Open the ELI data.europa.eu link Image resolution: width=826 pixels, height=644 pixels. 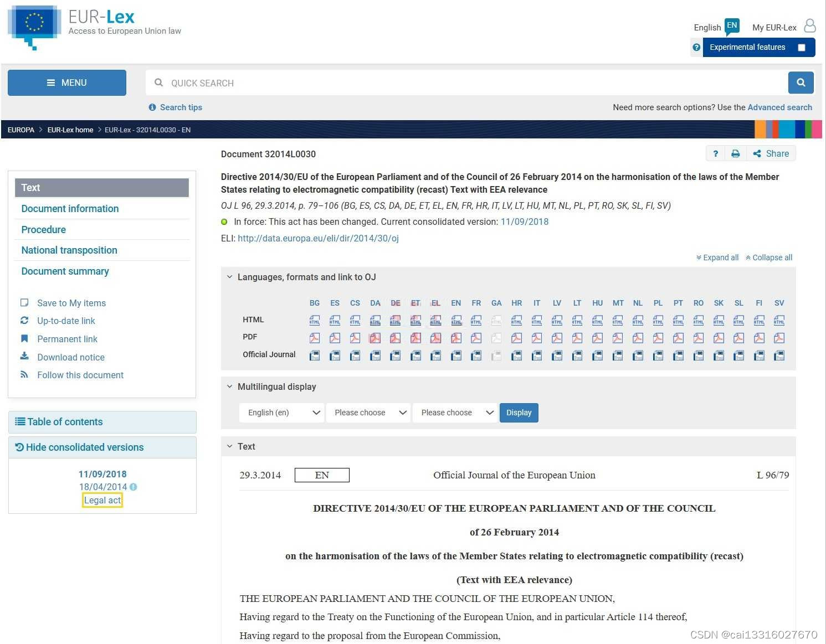click(318, 238)
